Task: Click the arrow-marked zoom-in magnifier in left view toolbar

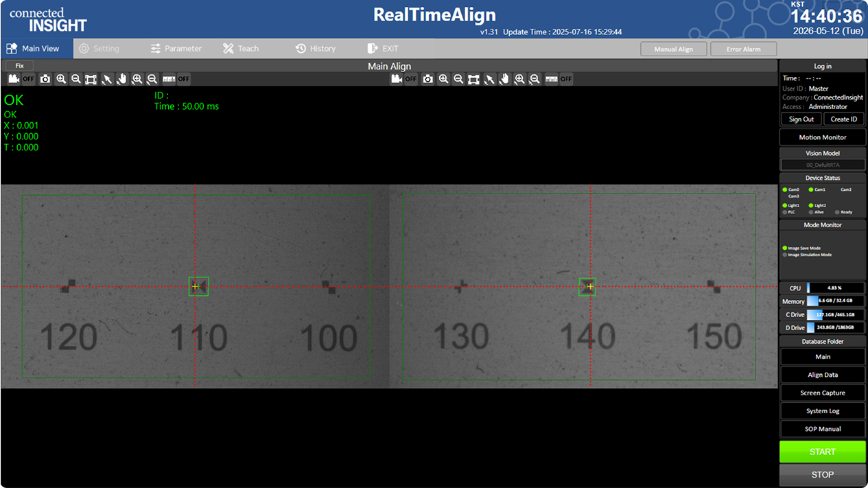Action: click(x=137, y=79)
